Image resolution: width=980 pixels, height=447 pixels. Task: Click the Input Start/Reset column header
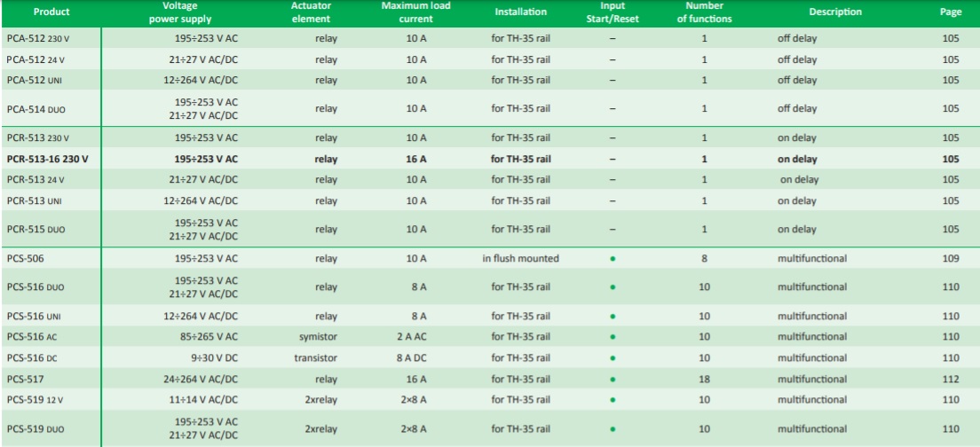click(x=613, y=12)
